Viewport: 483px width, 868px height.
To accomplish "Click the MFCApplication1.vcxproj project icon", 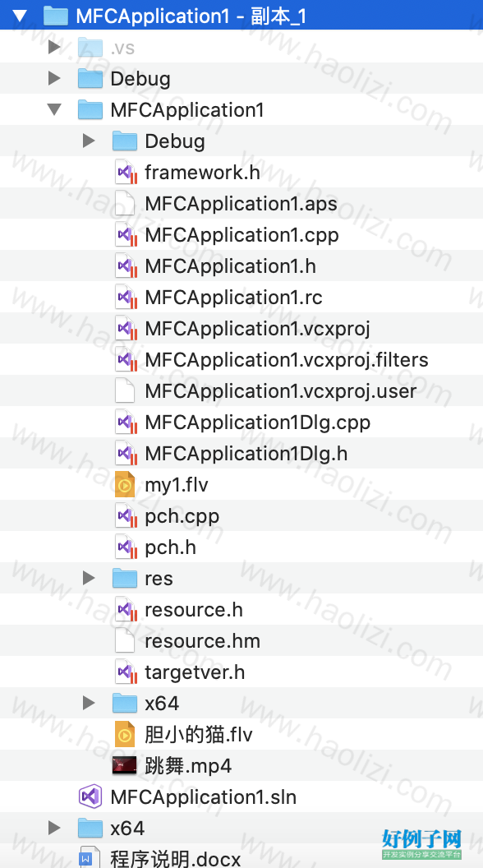I will point(126,328).
